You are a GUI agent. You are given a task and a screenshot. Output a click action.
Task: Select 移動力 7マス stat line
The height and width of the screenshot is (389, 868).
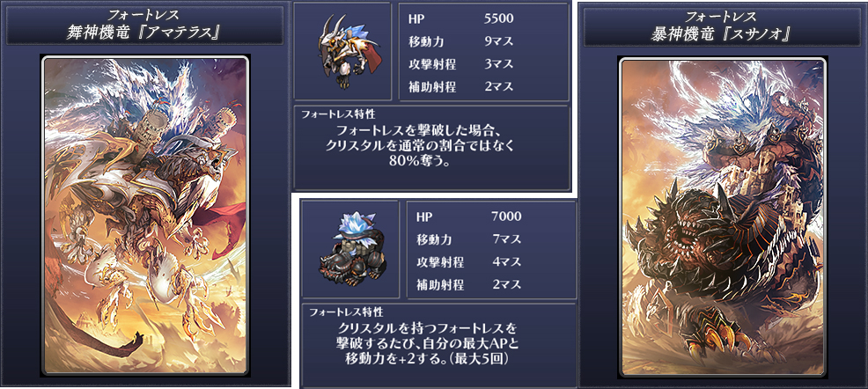point(468,239)
